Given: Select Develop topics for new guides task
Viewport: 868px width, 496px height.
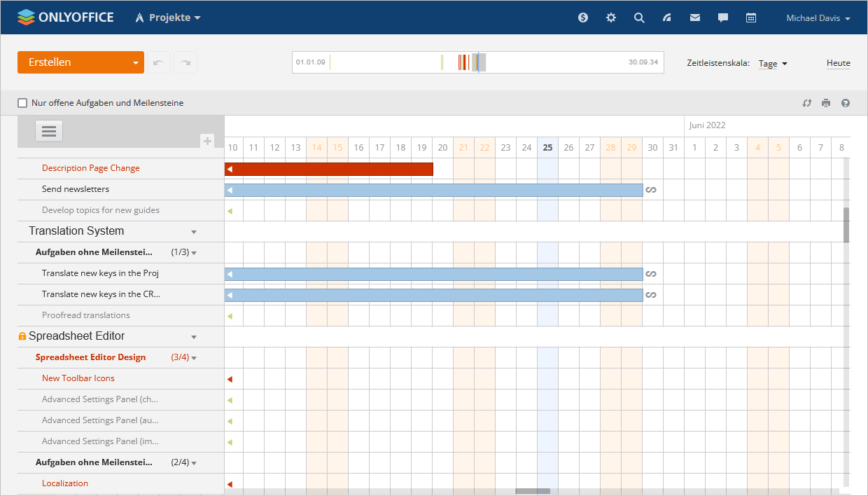Looking at the screenshot, I should pos(101,210).
